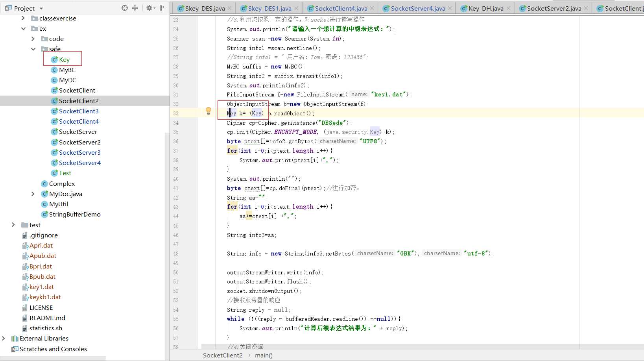Screen dimensions: 644x361
Task: Select the StringBufferDemo class
Action: click(x=75, y=214)
